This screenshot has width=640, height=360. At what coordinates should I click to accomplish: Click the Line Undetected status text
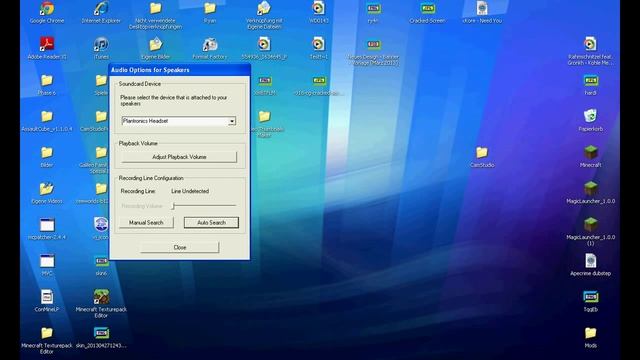pos(190,191)
